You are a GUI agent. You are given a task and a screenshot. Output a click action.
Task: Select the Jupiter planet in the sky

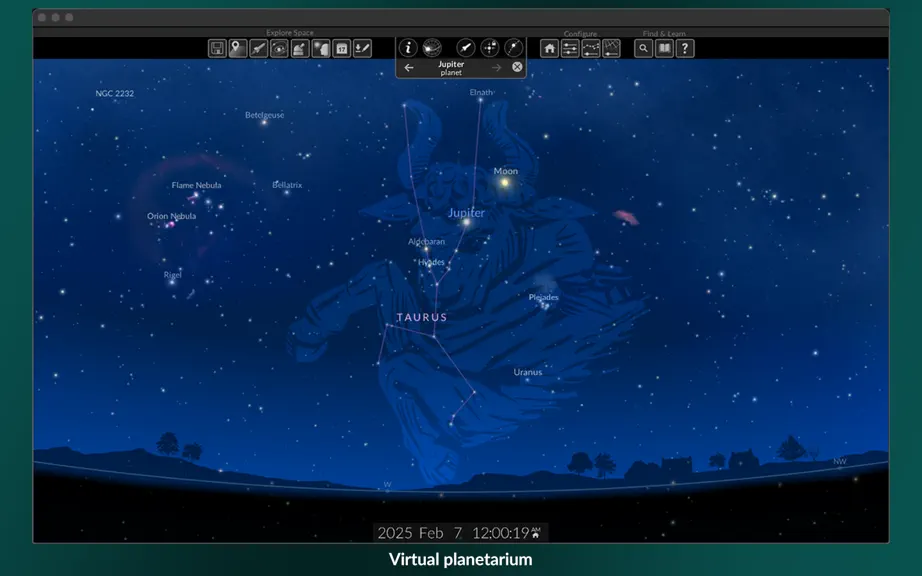466,222
